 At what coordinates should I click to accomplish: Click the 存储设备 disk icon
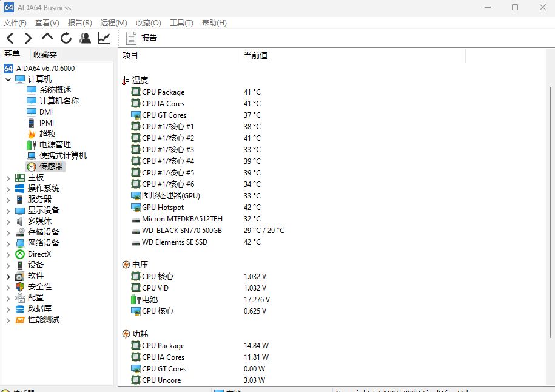(20, 232)
